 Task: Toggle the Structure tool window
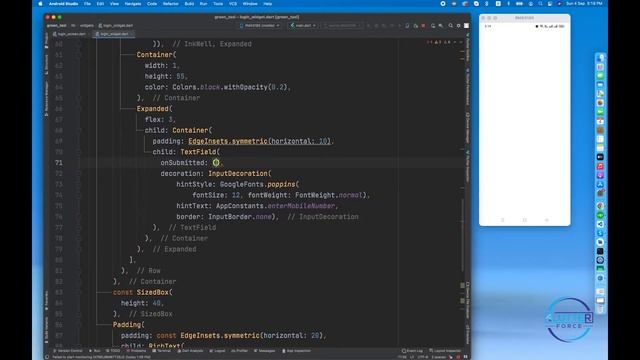[x=47, y=65]
